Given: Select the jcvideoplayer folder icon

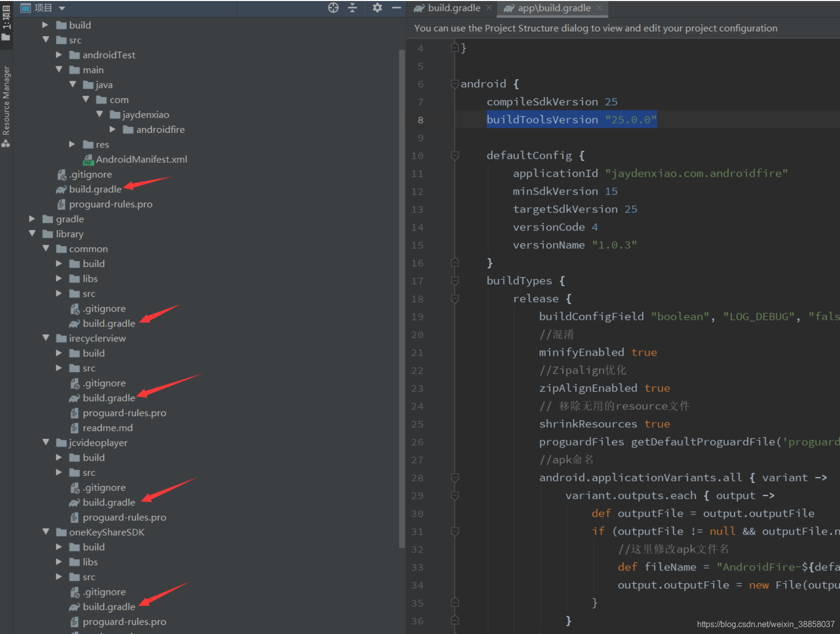Looking at the screenshot, I should click(61, 443).
